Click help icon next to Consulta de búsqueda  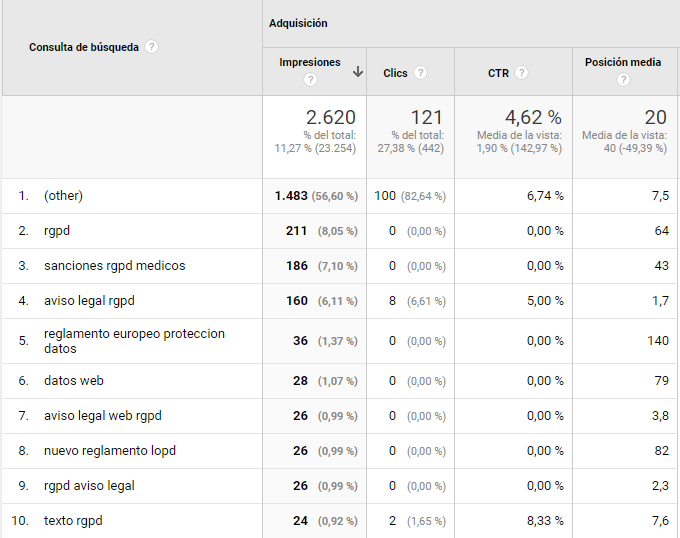[x=152, y=47]
